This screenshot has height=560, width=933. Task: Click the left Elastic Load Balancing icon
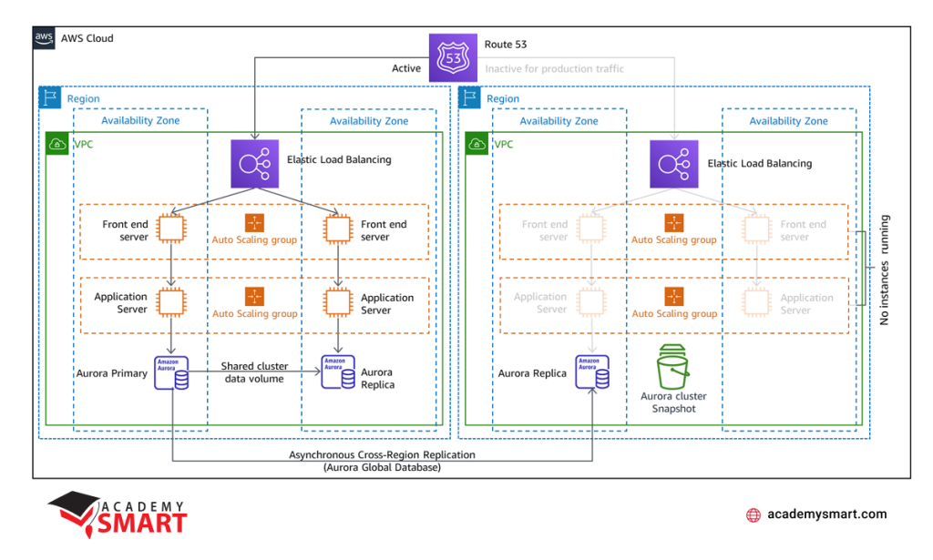click(254, 163)
